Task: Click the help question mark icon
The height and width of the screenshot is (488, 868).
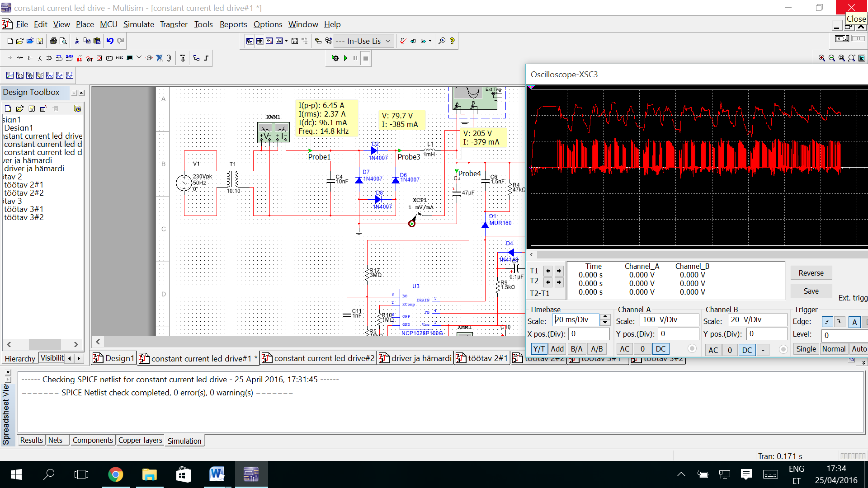Action: 452,41
